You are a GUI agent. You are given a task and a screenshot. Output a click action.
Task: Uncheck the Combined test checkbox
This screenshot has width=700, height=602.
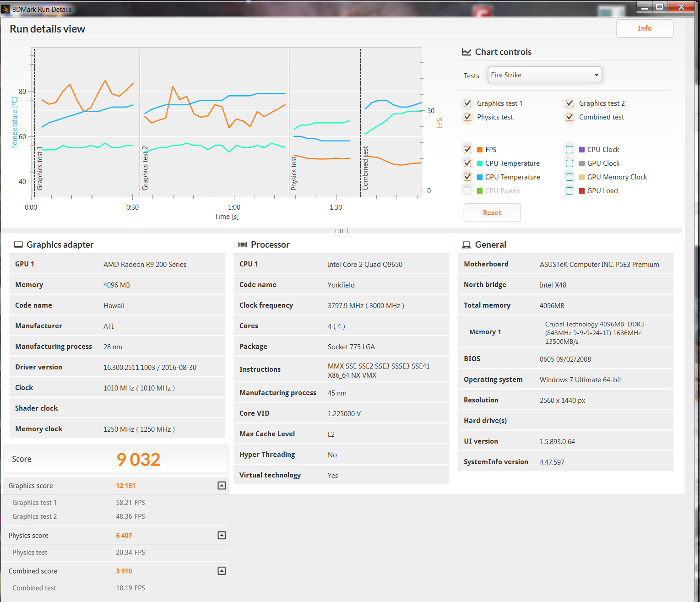(570, 117)
